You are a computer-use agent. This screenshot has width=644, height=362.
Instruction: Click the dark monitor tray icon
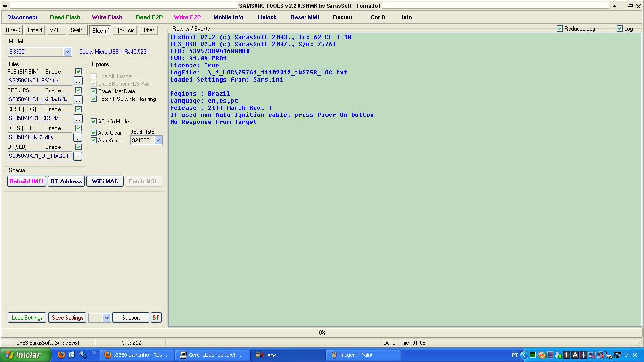click(x=550, y=355)
